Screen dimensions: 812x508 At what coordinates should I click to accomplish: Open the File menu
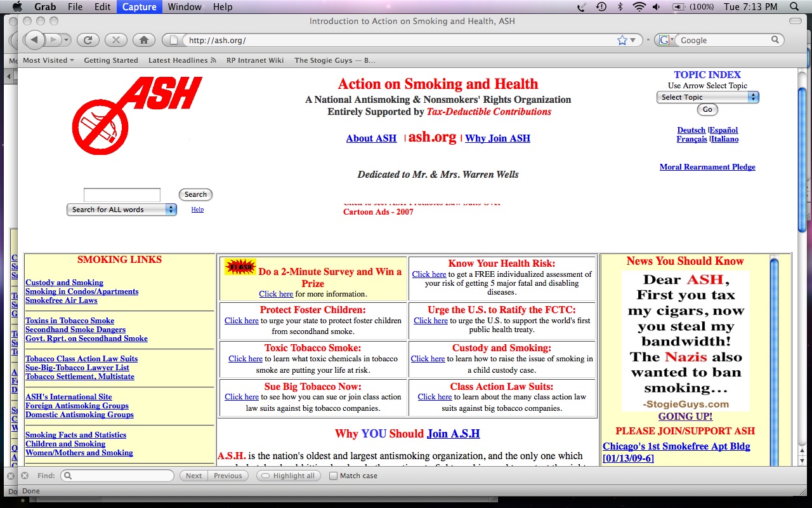pos(75,7)
